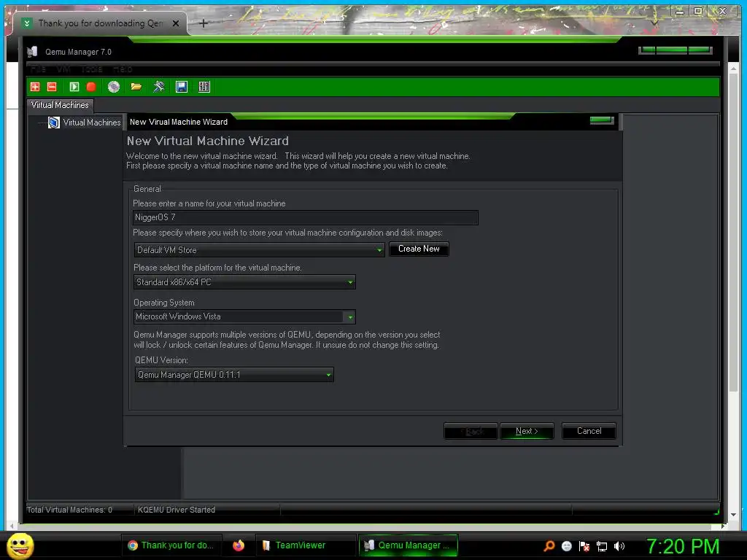Click the Total Virtual Machines: 0 status text
Screen dimensions: 747x560
click(x=69, y=510)
